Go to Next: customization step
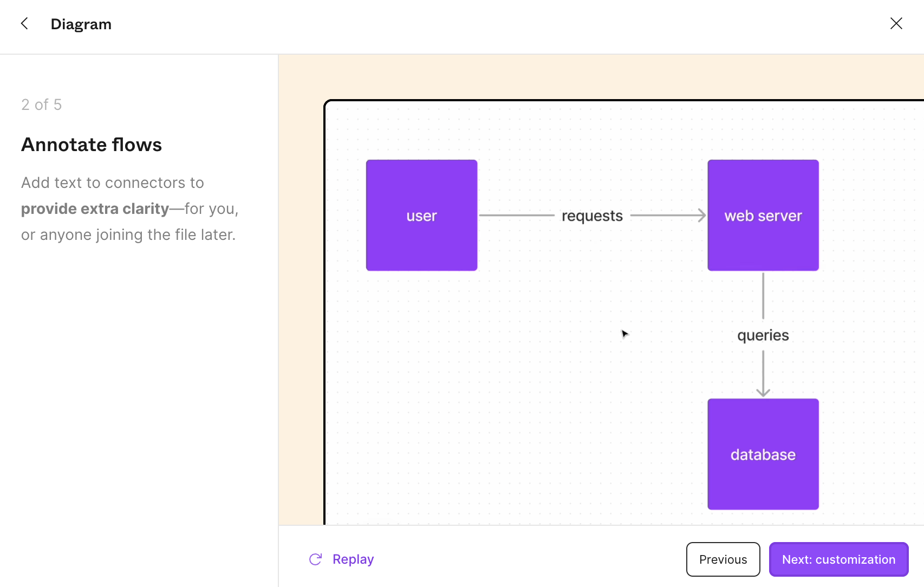Viewport: 924px width, 587px height. click(838, 559)
